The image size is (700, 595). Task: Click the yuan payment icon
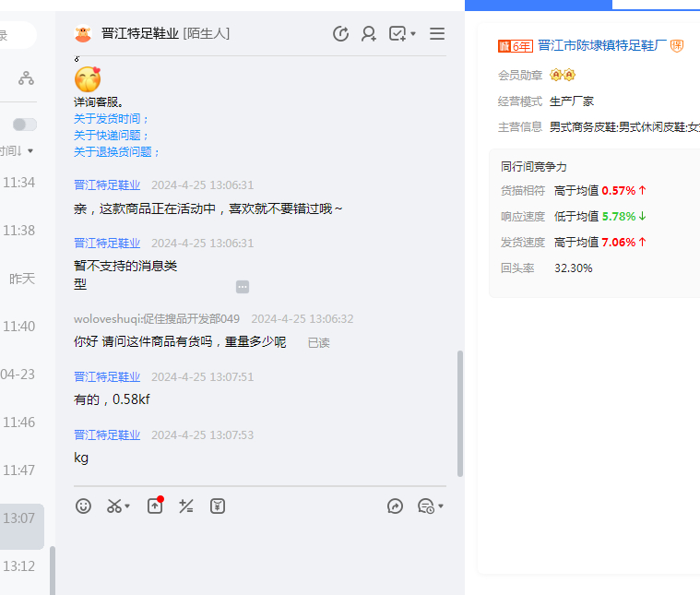218,506
